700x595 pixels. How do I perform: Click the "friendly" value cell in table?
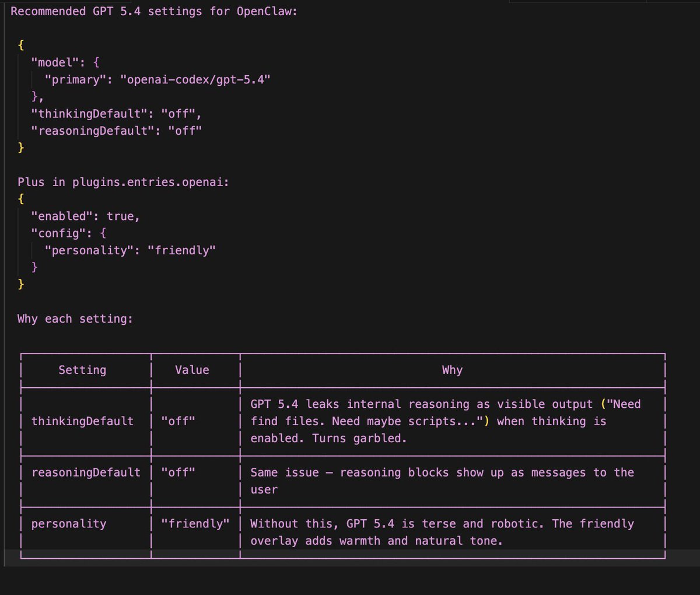[195, 524]
